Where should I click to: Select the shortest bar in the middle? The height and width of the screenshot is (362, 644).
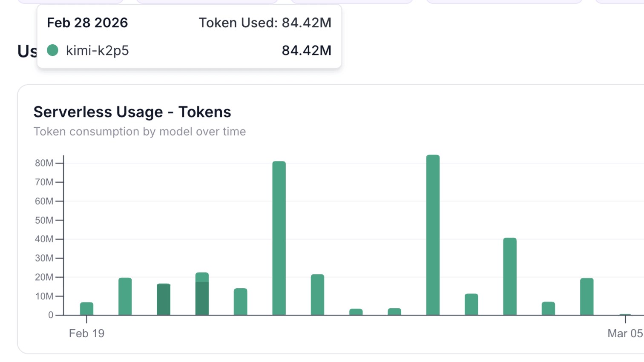pyautogui.click(x=356, y=312)
